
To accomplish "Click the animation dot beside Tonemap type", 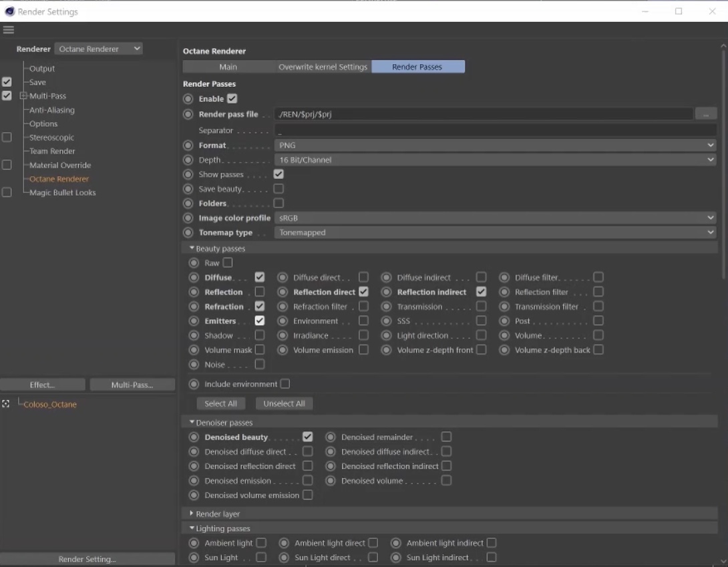I will coord(188,232).
